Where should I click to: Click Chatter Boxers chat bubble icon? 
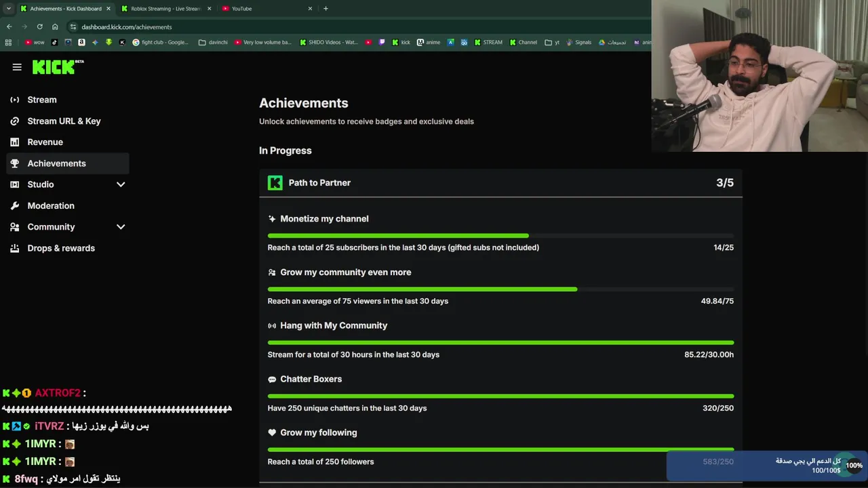[x=272, y=380]
